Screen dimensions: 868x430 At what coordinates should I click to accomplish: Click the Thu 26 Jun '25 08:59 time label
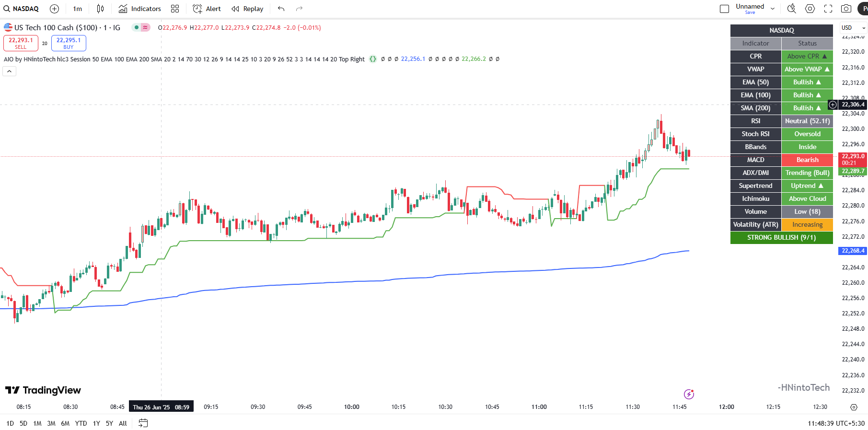click(x=161, y=407)
